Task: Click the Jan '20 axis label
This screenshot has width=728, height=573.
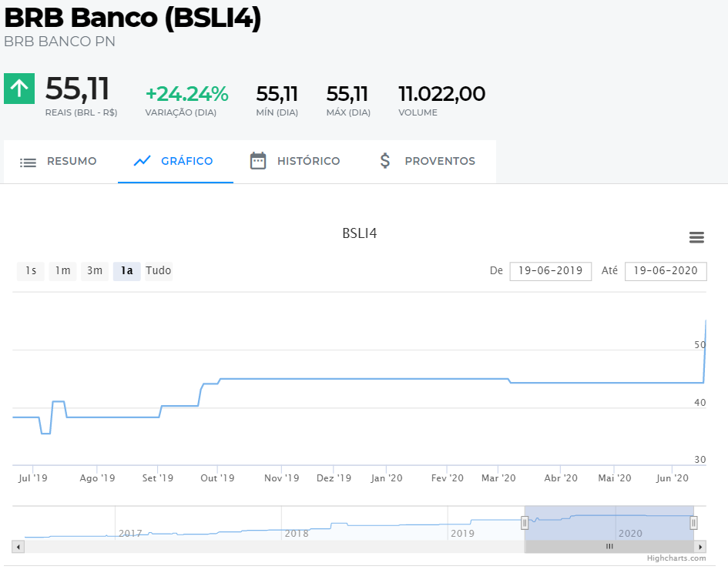Action: (x=386, y=477)
